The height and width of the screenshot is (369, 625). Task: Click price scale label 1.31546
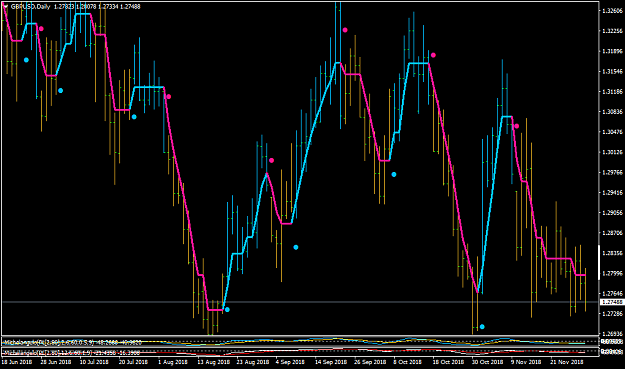point(612,72)
